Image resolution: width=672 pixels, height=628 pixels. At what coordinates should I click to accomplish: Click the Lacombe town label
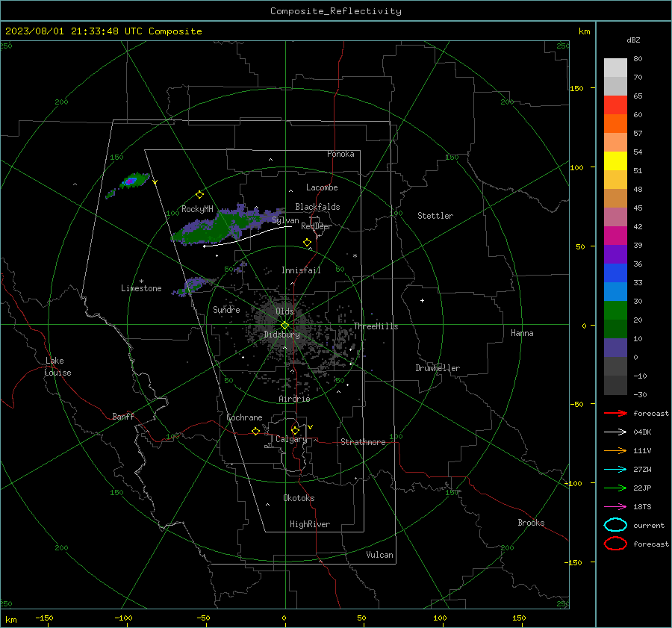tap(322, 187)
